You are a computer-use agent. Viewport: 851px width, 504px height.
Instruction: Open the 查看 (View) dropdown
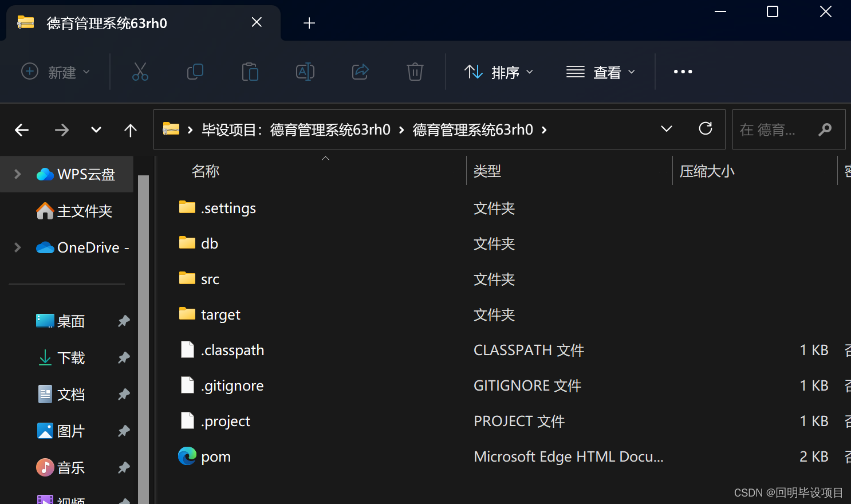click(x=600, y=72)
